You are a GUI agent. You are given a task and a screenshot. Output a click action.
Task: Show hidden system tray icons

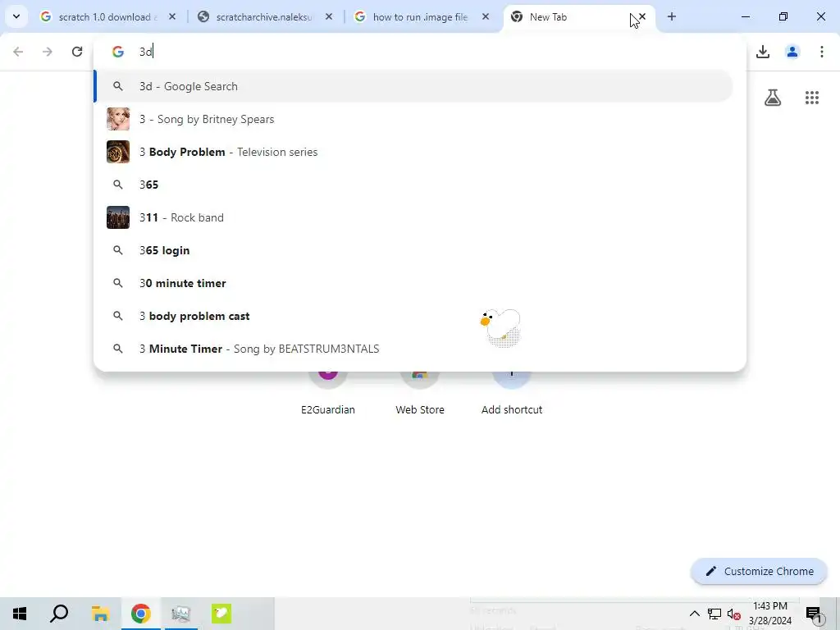tap(694, 614)
